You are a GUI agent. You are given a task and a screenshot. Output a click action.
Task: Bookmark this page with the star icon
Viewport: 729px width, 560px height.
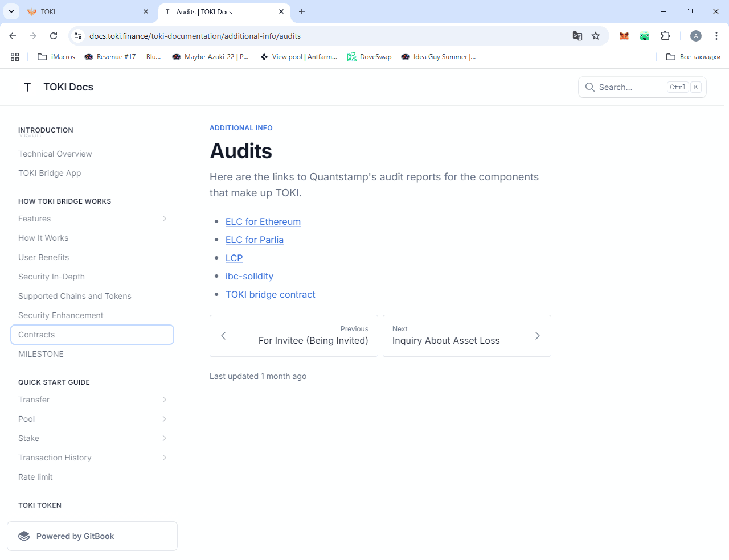pos(596,36)
